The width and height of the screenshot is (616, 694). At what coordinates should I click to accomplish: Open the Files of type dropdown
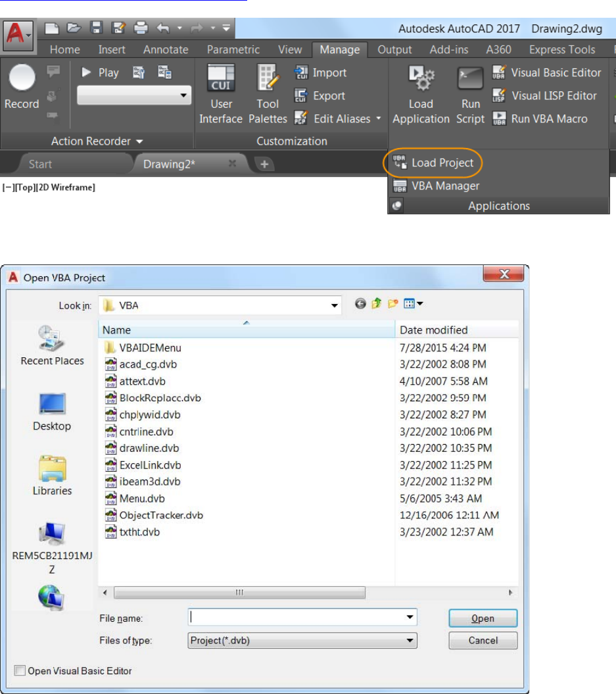coord(302,641)
